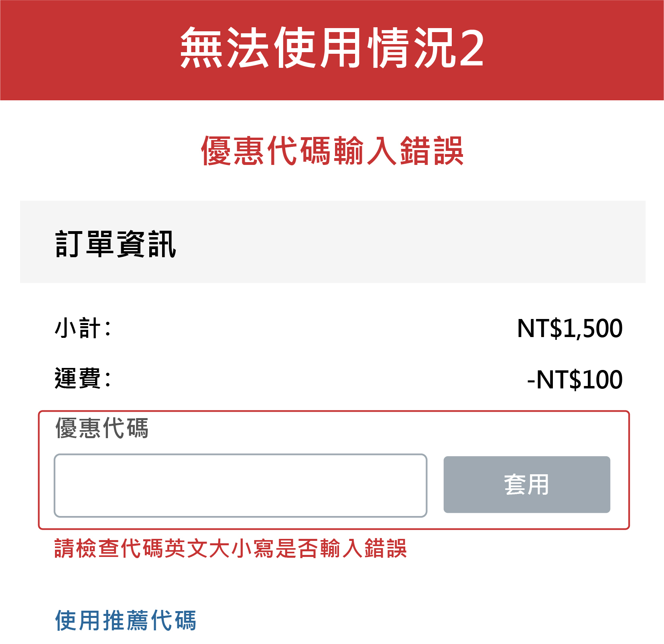Open the 使用推薦代碼 link
The width and height of the screenshot is (664, 644).
tap(126, 620)
